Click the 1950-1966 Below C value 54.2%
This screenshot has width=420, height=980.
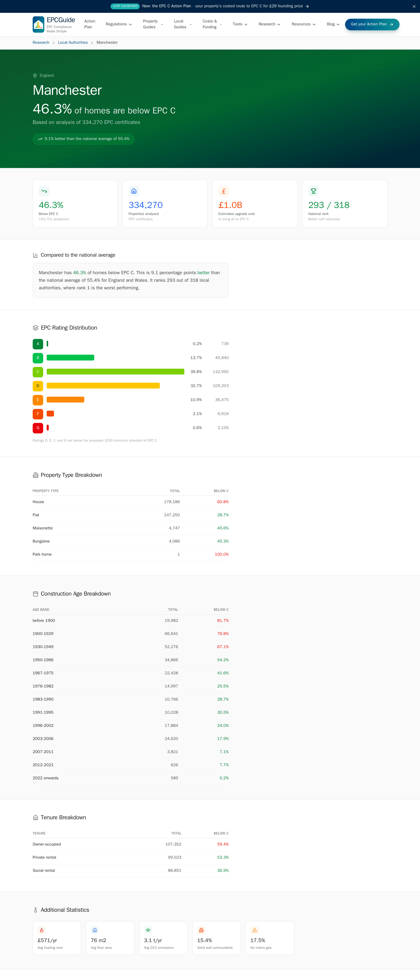tap(223, 660)
